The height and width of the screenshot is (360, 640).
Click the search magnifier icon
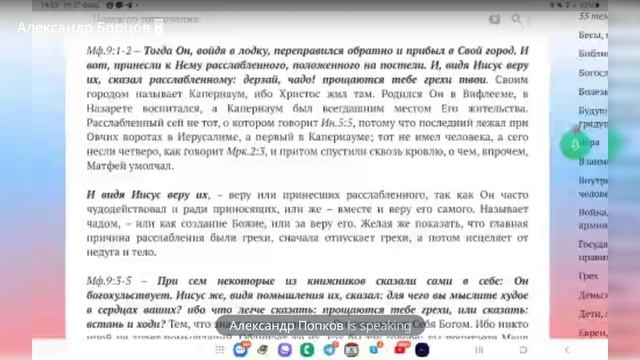(x=516, y=19)
